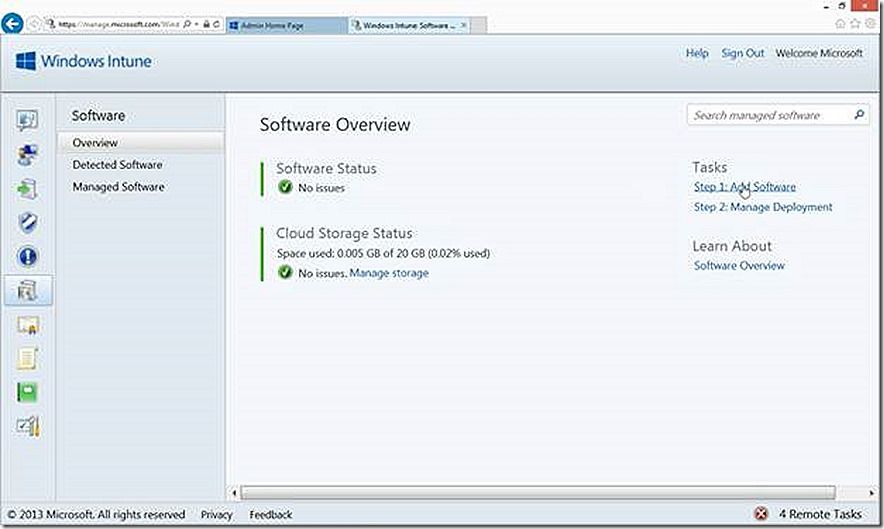Click the Tasks heading

[709, 167]
